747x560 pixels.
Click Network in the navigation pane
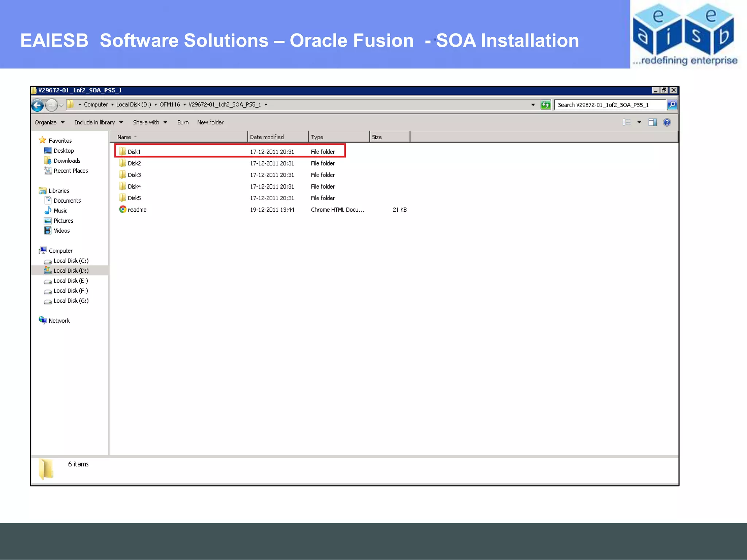(59, 321)
